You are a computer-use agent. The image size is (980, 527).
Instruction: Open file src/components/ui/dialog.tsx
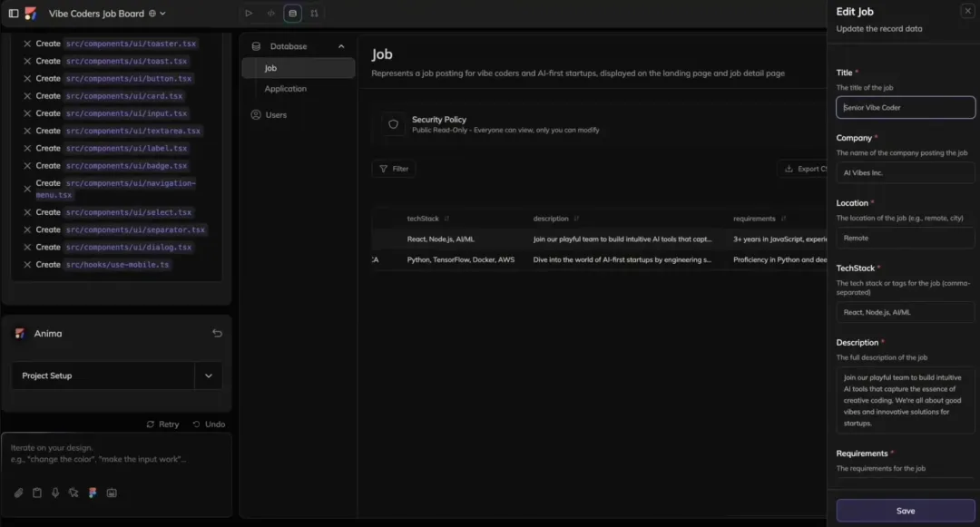click(129, 248)
